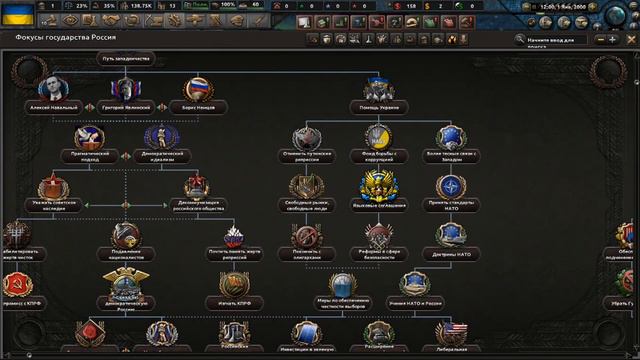Zoom in focus tree with plus button
This screenshot has width=640, height=360.
pyautogui.click(x=612, y=40)
